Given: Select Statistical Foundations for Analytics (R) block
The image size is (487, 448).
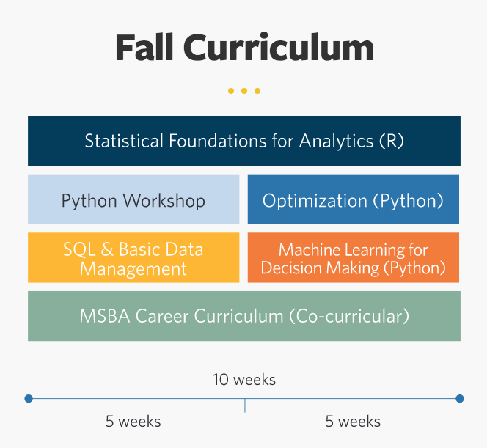Looking at the screenshot, I should [244, 141].
